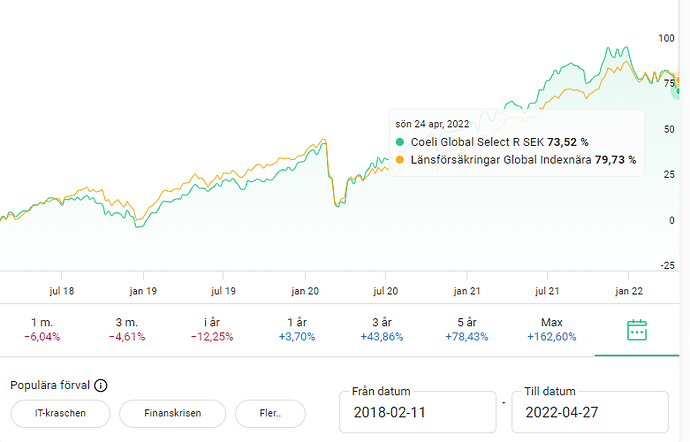Click the chart dip near jan 20
Viewport: 690px width, 442px height.
[x=336, y=203]
